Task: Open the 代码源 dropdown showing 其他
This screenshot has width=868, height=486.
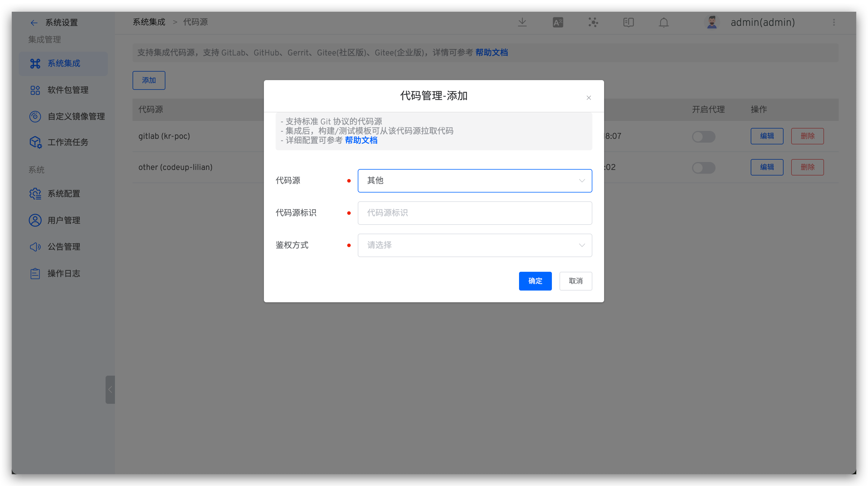Action: click(x=474, y=180)
